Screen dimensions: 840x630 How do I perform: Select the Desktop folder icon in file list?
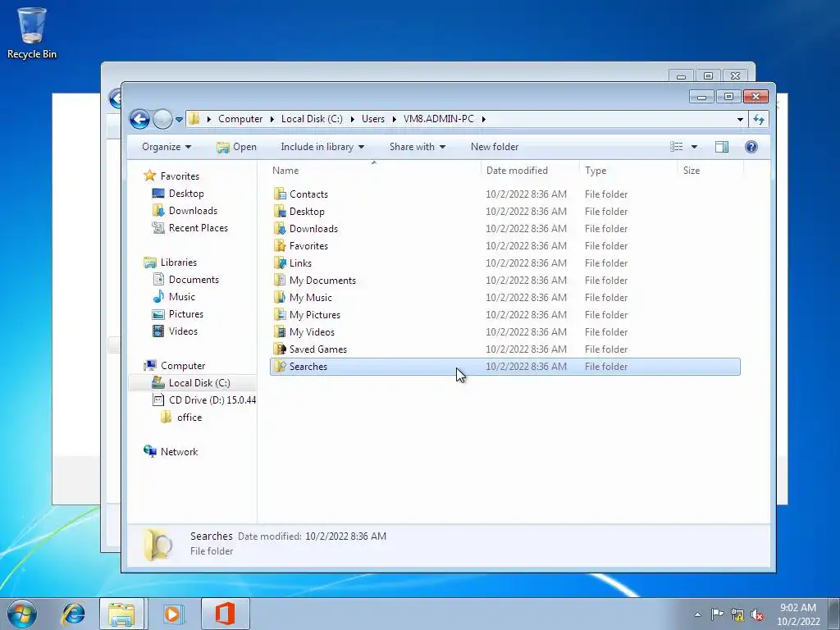pyautogui.click(x=280, y=211)
